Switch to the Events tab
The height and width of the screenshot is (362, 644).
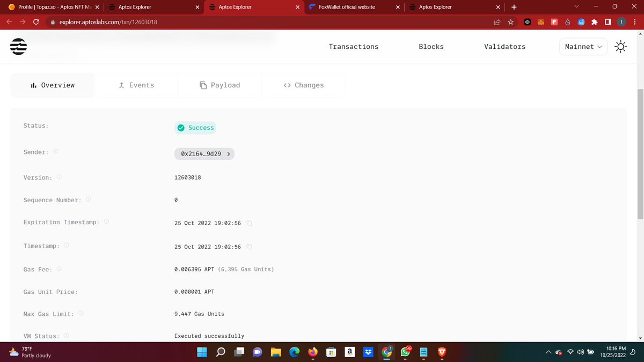click(136, 85)
